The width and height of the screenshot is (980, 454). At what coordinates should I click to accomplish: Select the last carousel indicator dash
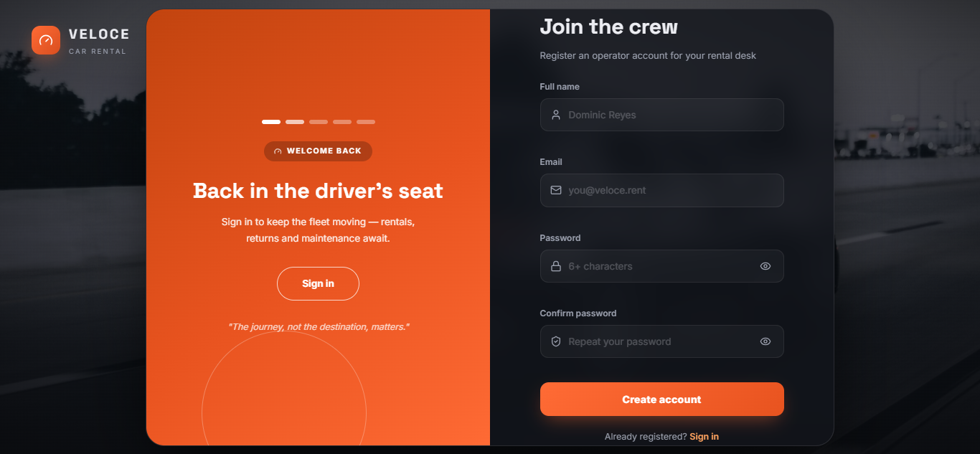click(x=366, y=122)
